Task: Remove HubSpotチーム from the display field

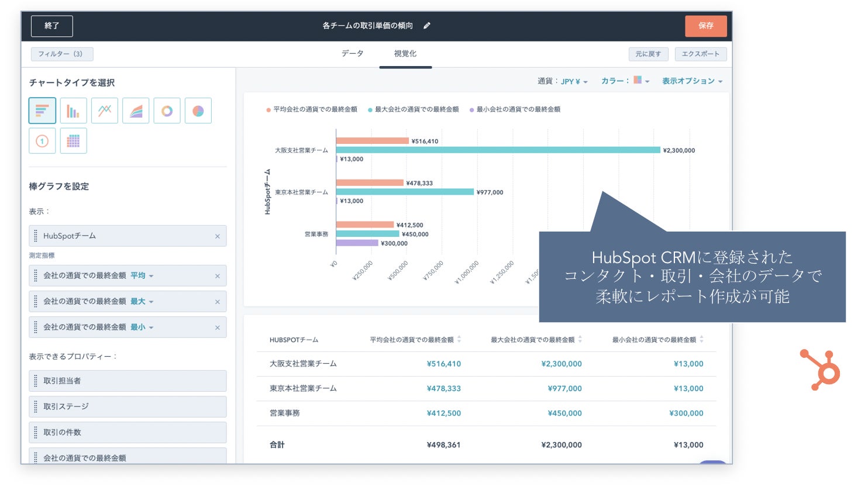Action: coord(218,236)
